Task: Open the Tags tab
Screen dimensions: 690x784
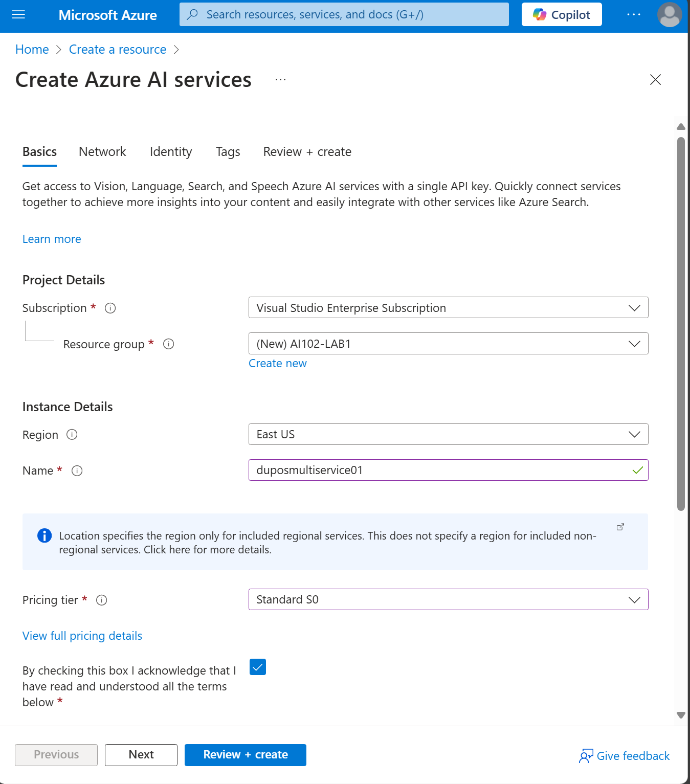Action: 228,152
